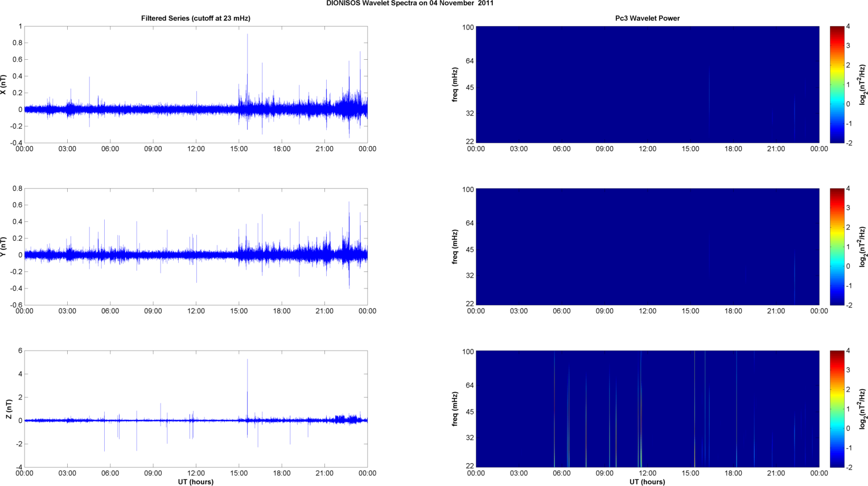Click 'UT (hours)' label under Z time series
This screenshot has width=868, height=486.
click(x=196, y=481)
